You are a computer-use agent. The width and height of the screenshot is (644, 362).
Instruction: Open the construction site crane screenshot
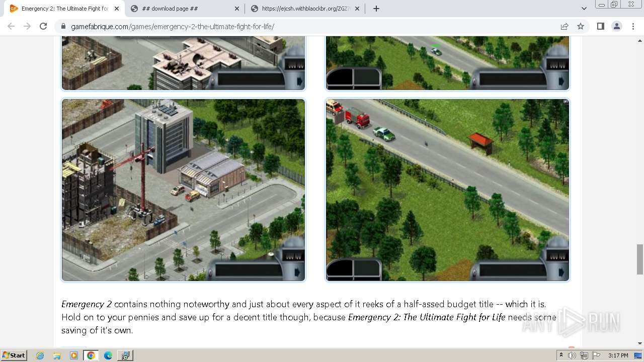click(x=184, y=190)
